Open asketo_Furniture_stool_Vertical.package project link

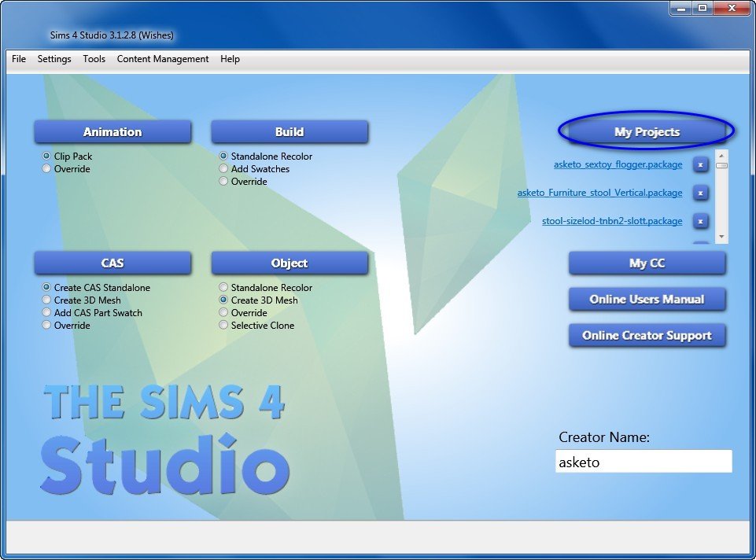[599, 193]
